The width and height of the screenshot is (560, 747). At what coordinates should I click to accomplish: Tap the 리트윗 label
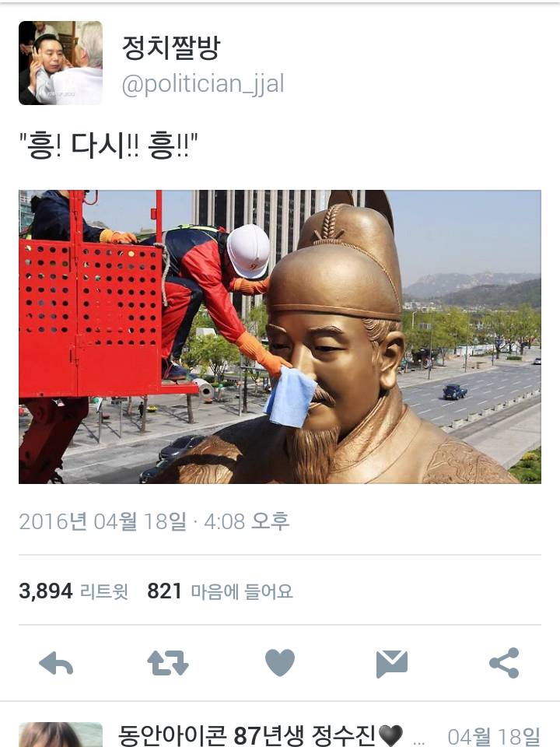coord(103,591)
